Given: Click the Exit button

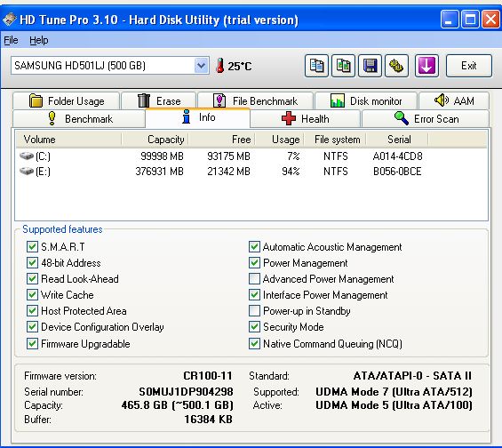Looking at the screenshot, I should pos(469,66).
